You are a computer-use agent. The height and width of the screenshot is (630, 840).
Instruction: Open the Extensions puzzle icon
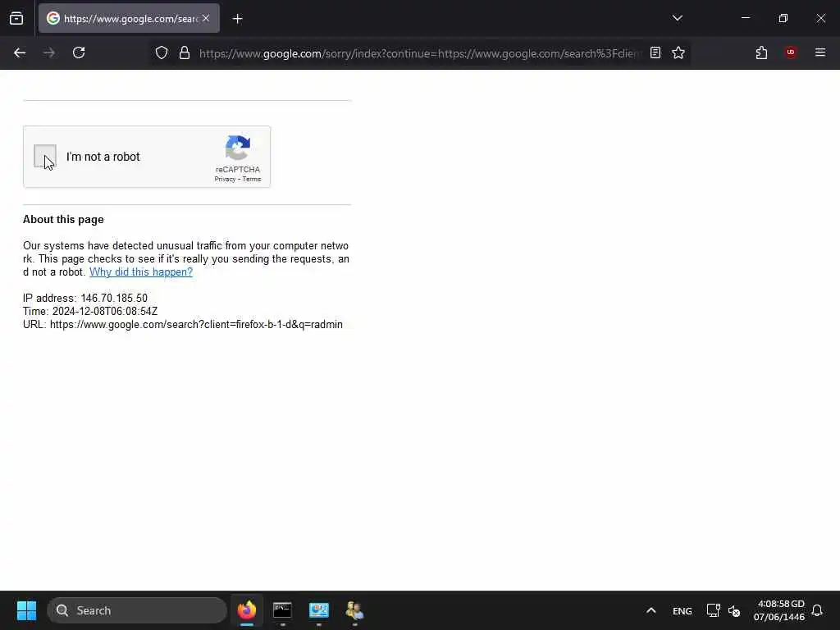(761, 52)
